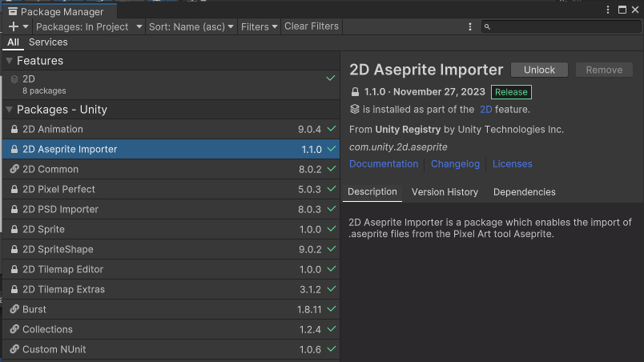Click the installed checkmark for Collections
Viewport: 644px width, 362px height.
[331, 329]
